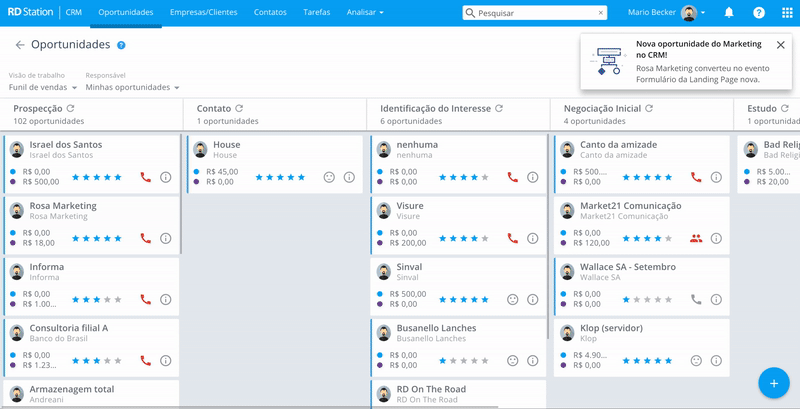This screenshot has width=800, height=409.
Task: Open the Armazenagem total opportunity title
Action: click(x=72, y=390)
